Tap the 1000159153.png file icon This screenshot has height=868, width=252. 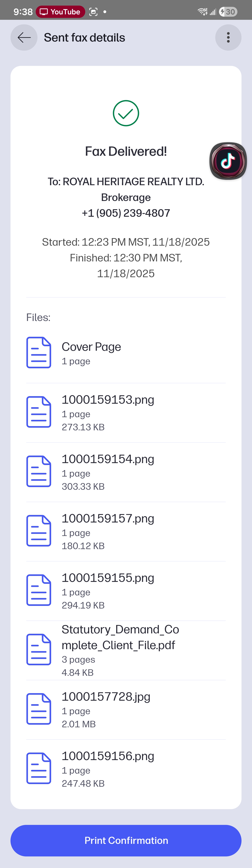click(39, 412)
